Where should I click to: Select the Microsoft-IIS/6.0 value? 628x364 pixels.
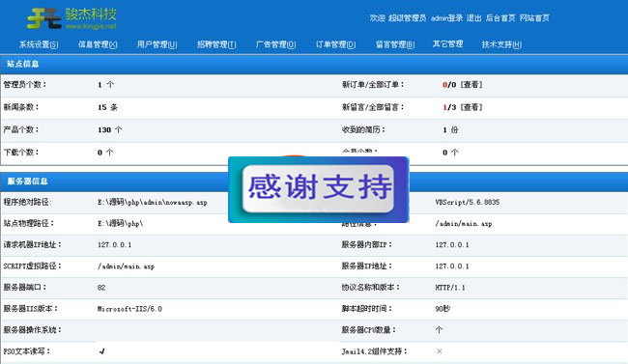pos(129,309)
